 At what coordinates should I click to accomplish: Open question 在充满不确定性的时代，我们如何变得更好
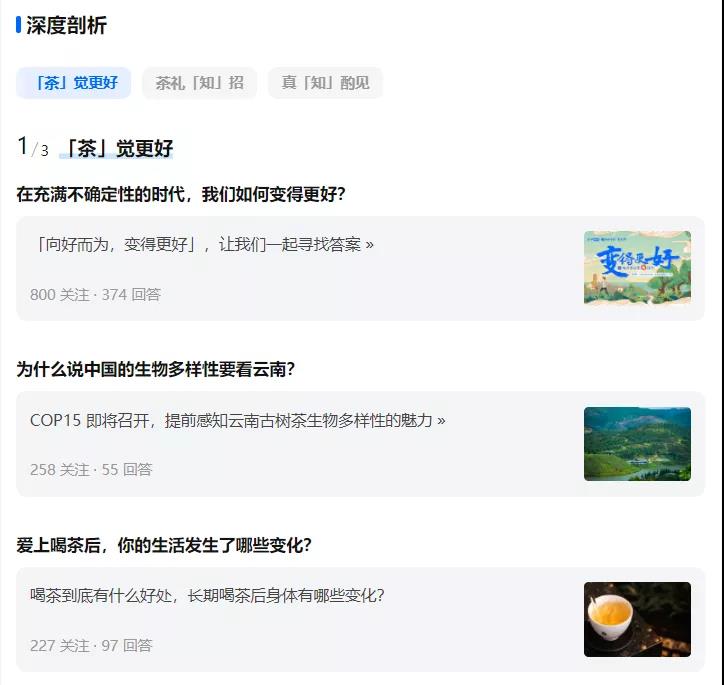[x=181, y=194]
